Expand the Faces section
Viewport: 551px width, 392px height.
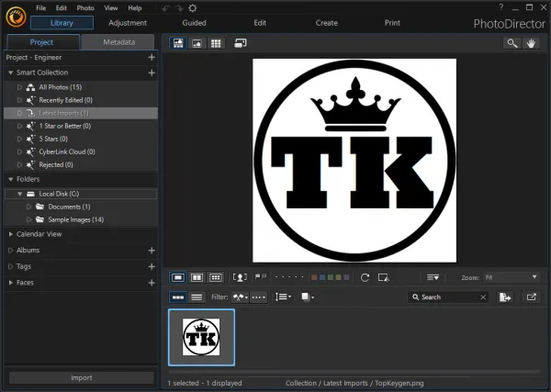[10, 283]
